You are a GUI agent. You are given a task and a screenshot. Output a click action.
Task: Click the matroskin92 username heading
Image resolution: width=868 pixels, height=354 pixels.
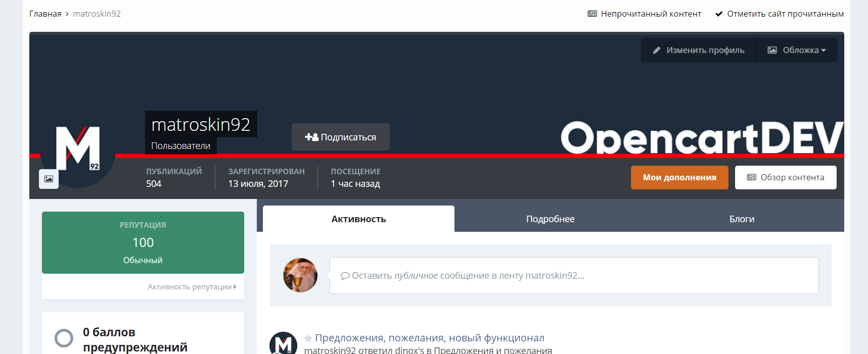pyautogui.click(x=201, y=124)
